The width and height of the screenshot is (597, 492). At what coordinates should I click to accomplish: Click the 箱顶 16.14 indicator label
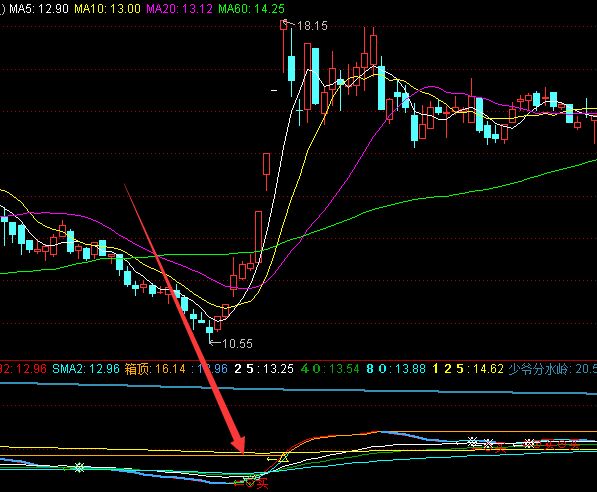pyautogui.click(x=155, y=369)
